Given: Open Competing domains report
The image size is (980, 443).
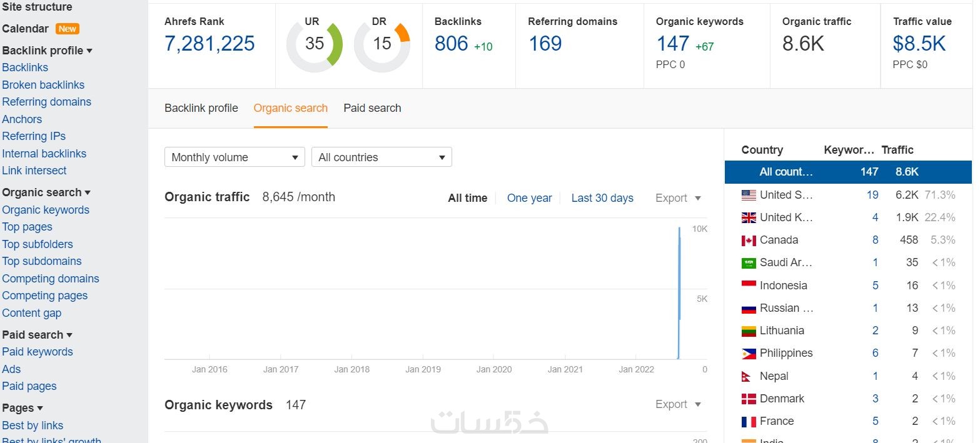Looking at the screenshot, I should pyautogui.click(x=51, y=279).
